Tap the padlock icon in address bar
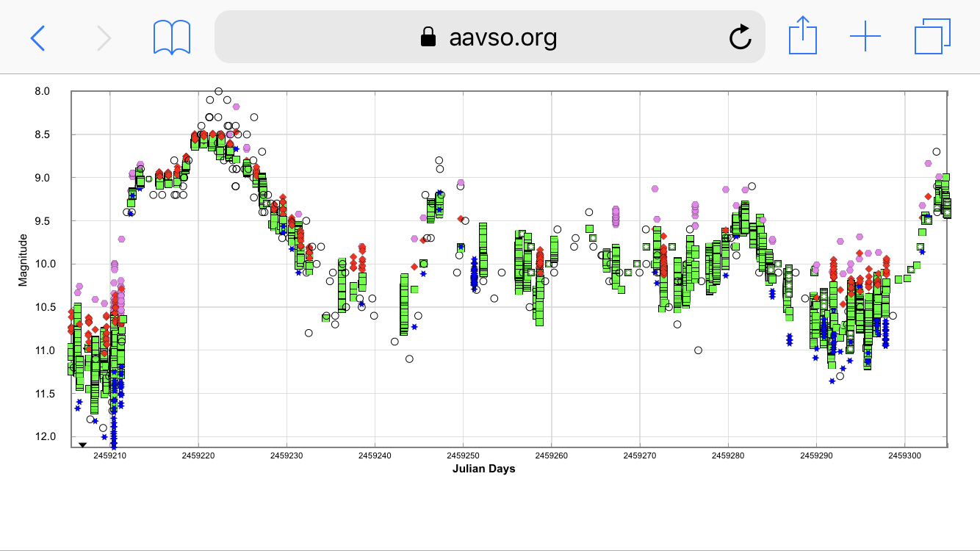The image size is (980, 551). [x=428, y=37]
